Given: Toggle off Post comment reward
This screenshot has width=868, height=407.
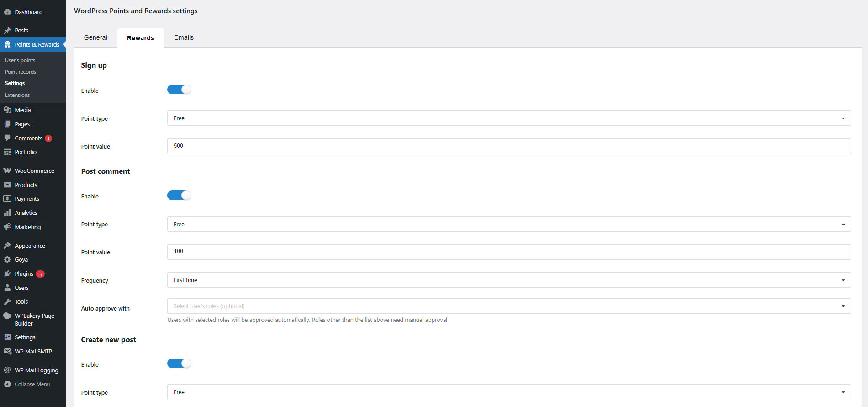Looking at the screenshot, I should (x=179, y=195).
